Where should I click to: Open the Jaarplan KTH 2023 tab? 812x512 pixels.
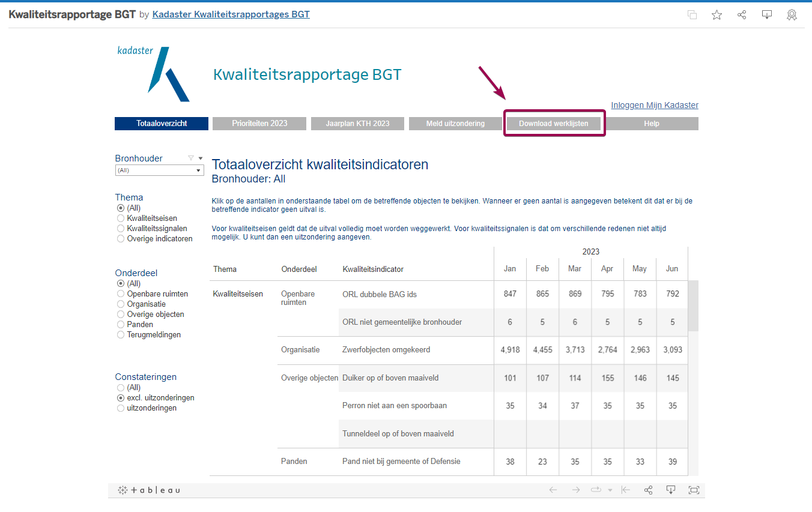tap(357, 124)
